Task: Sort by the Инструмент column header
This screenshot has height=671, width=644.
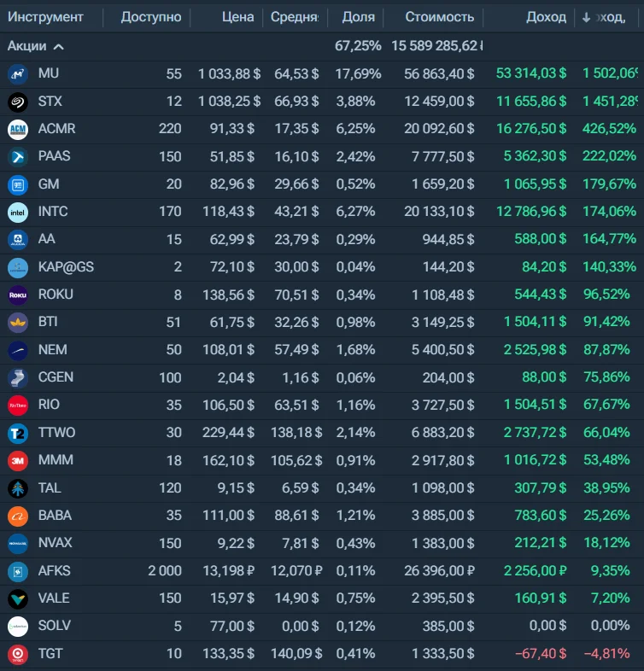Action: coord(45,17)
